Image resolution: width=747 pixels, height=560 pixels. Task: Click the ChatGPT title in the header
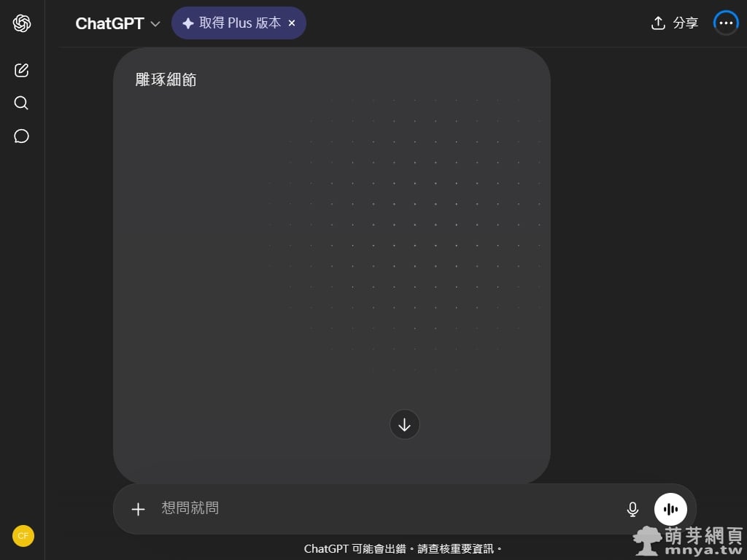point(109,23)
